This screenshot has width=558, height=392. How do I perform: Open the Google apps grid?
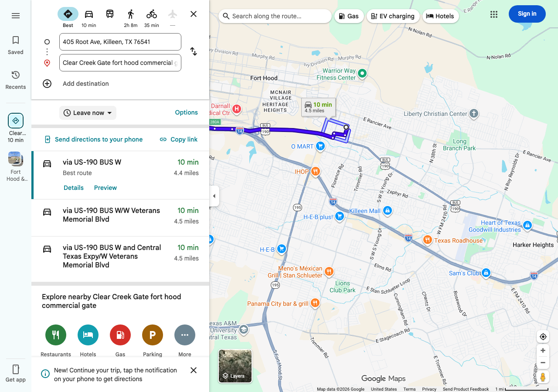coord(494,14)
